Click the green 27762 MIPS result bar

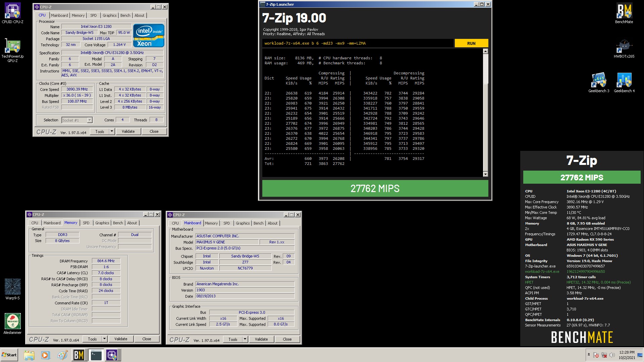click(x=375, y=188)
